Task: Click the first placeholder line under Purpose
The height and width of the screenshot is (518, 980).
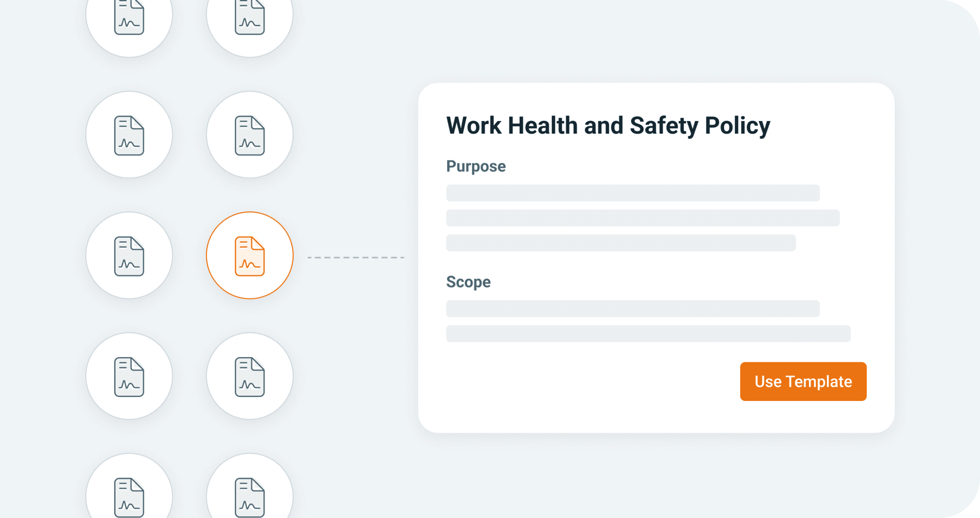Action: [633, 193]
